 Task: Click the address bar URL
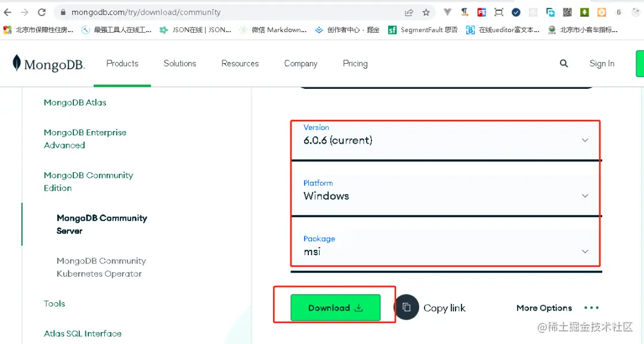[x=146, y=13]
